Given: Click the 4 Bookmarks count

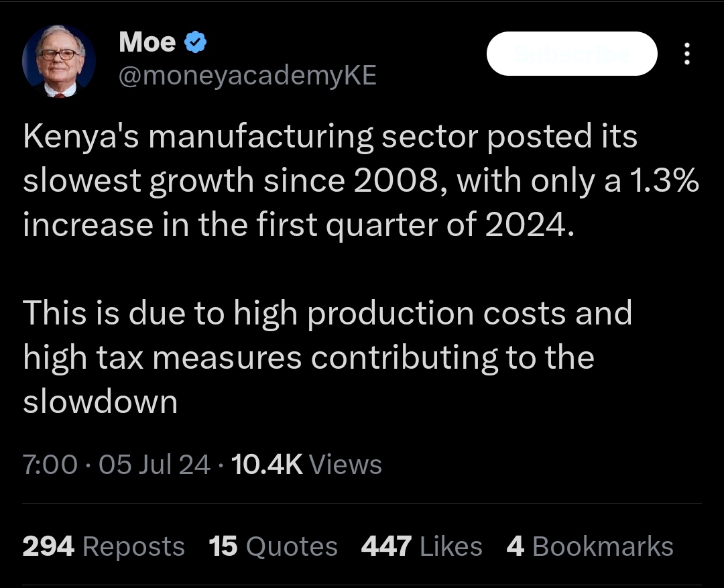Looking at the screenshot, I should pyautogui.click(x=590, y=546).
